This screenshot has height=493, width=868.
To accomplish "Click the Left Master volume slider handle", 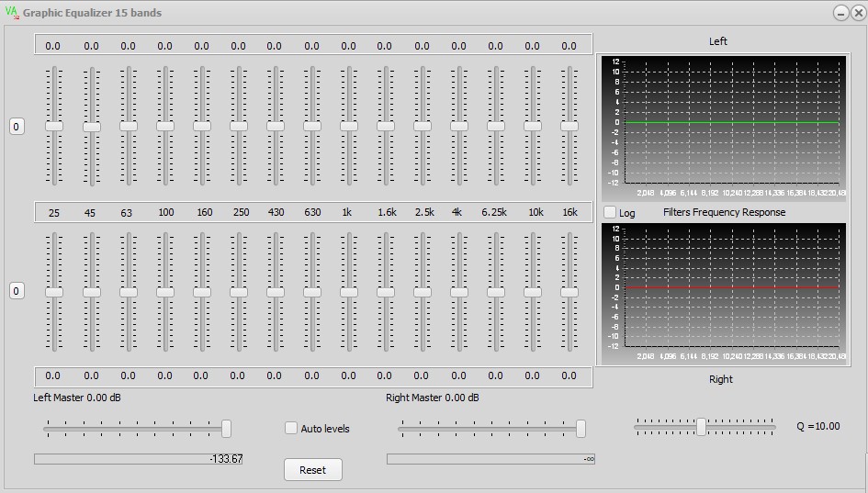I will point(226,429).
